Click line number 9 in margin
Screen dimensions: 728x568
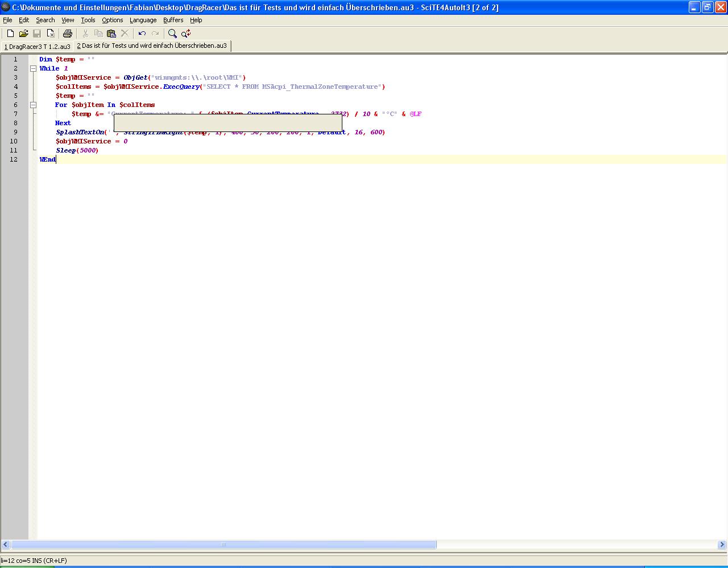(x=15, y=132)
